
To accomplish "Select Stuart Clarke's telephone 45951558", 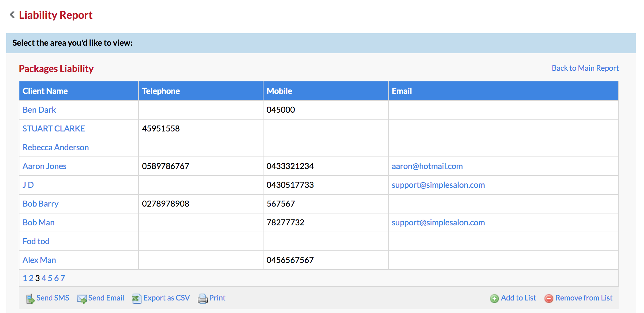I will pos(161,129).
